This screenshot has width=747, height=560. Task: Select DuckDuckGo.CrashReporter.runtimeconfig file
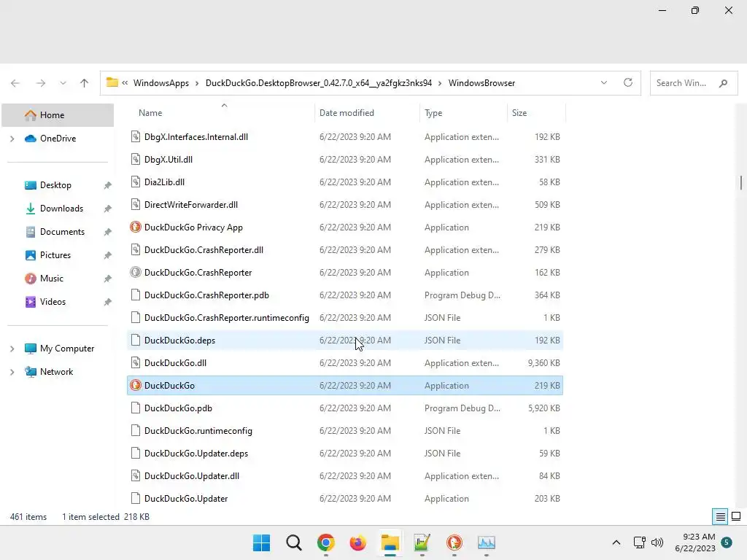(x=345, y=318)
